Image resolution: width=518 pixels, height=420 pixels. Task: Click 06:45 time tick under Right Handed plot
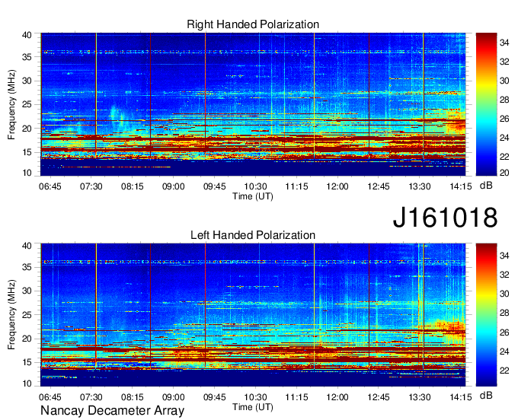50,186
